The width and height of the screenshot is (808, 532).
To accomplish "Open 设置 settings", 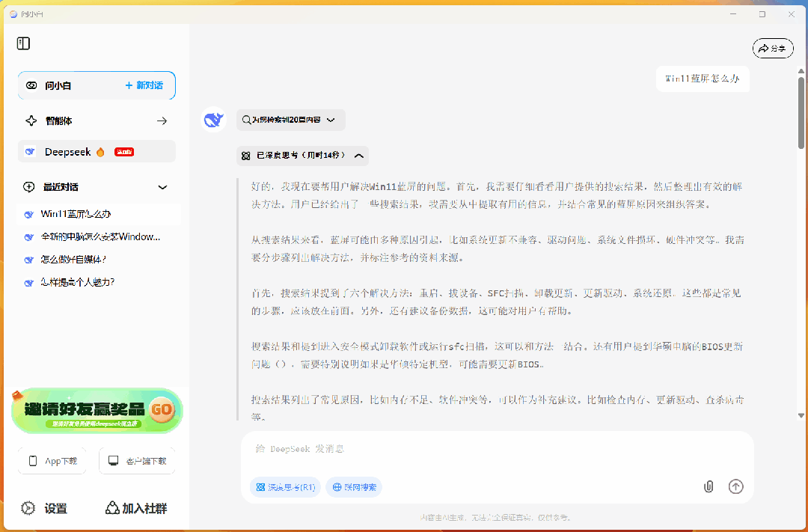I will click(45, 508).
